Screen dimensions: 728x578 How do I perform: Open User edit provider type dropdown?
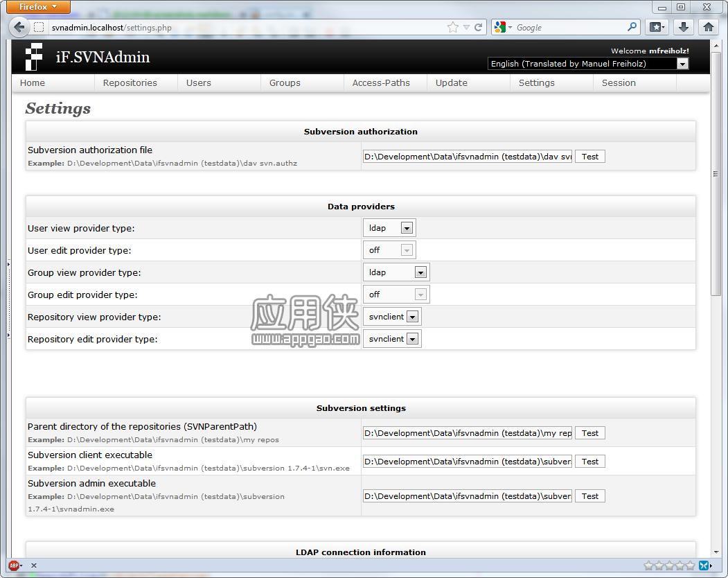coord(389,250)
